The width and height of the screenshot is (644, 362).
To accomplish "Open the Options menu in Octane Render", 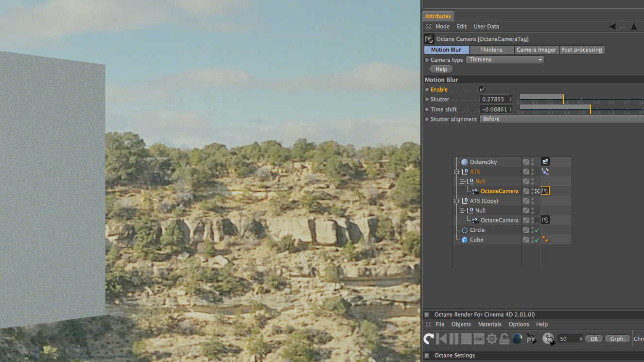I will pyautogui.click(x=519, y=324).
